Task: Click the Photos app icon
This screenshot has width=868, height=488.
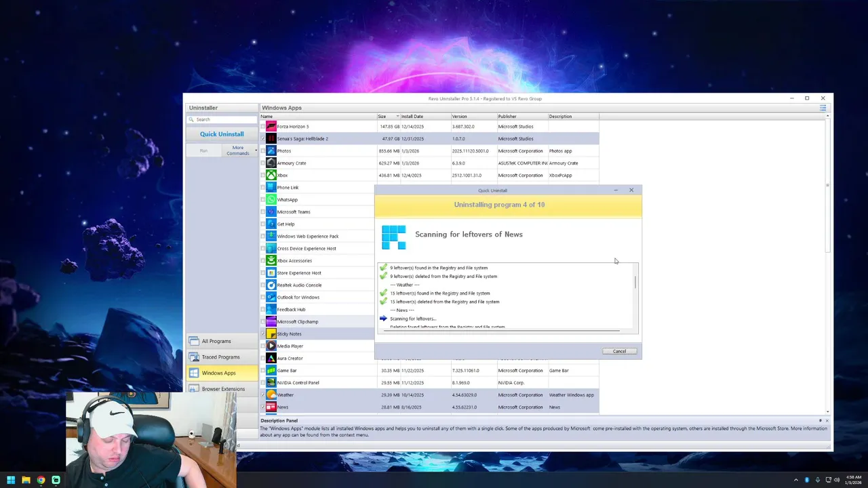Action: [x=271, y=151]
